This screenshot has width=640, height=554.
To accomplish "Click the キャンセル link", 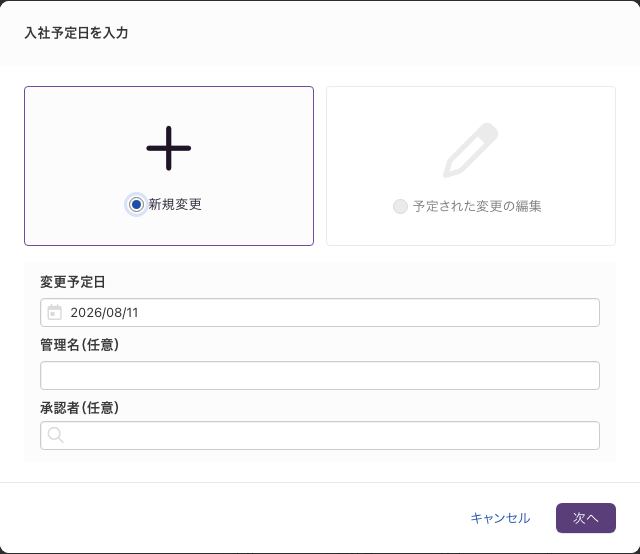I will pyautogui.click(x=500, y=518).
